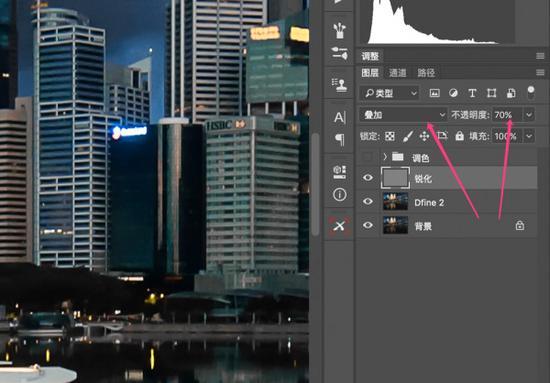This screenshot has height=383, width=550.
Task: Click the 100% fill field
Action: point(507,136)
